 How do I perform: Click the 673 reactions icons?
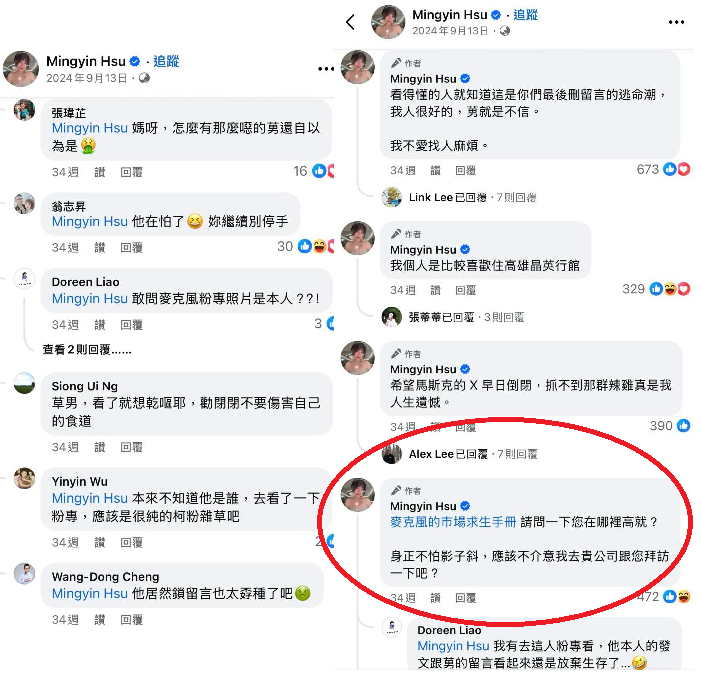point(676,169)
